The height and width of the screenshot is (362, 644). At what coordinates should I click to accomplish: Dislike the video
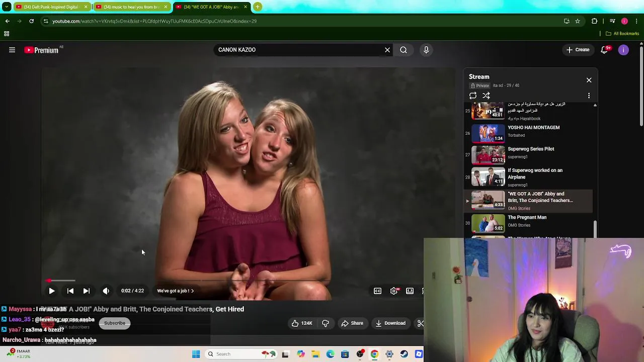(x=326, y=323)
